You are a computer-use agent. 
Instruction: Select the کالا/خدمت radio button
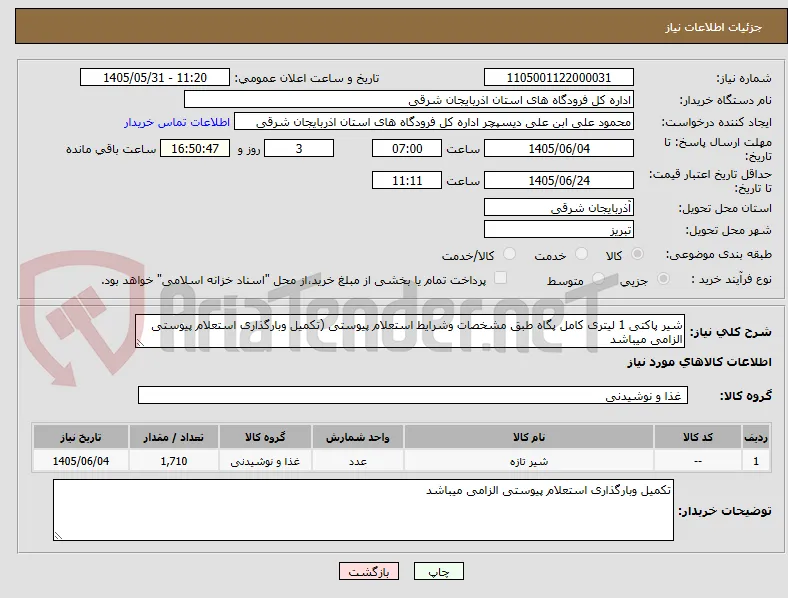point(510,254)
